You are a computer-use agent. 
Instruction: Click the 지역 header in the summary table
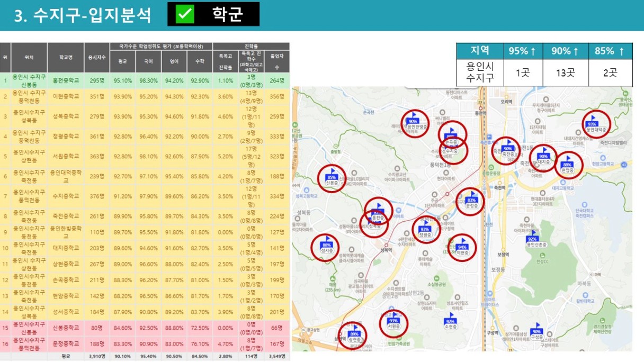[480, 51]
